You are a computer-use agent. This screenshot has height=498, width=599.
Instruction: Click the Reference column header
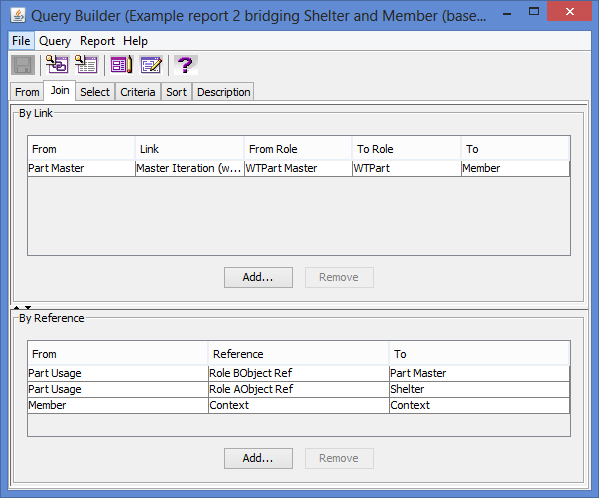298,354
